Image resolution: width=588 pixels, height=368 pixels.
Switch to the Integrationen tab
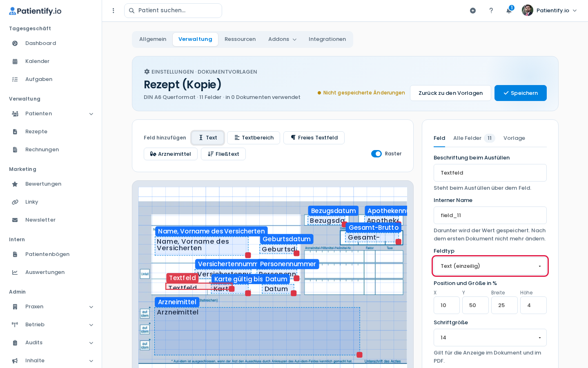click(327, 39)
